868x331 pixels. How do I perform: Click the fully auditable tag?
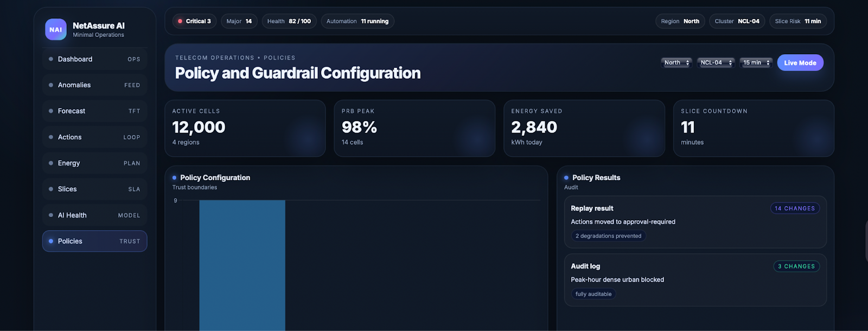[593, 294]
